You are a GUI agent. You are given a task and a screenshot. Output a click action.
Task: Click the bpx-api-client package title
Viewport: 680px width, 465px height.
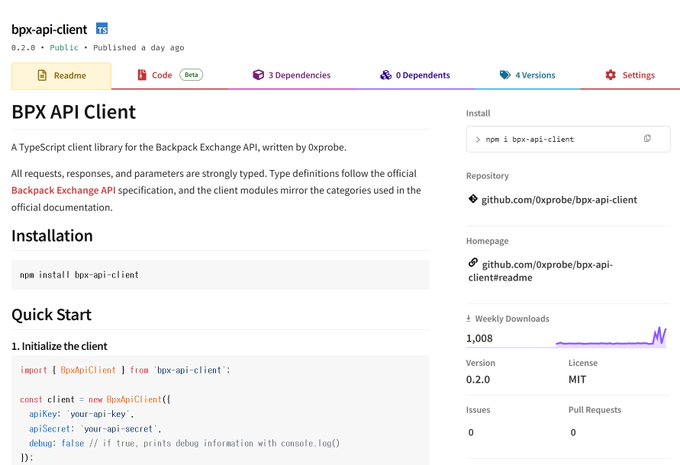49,29
